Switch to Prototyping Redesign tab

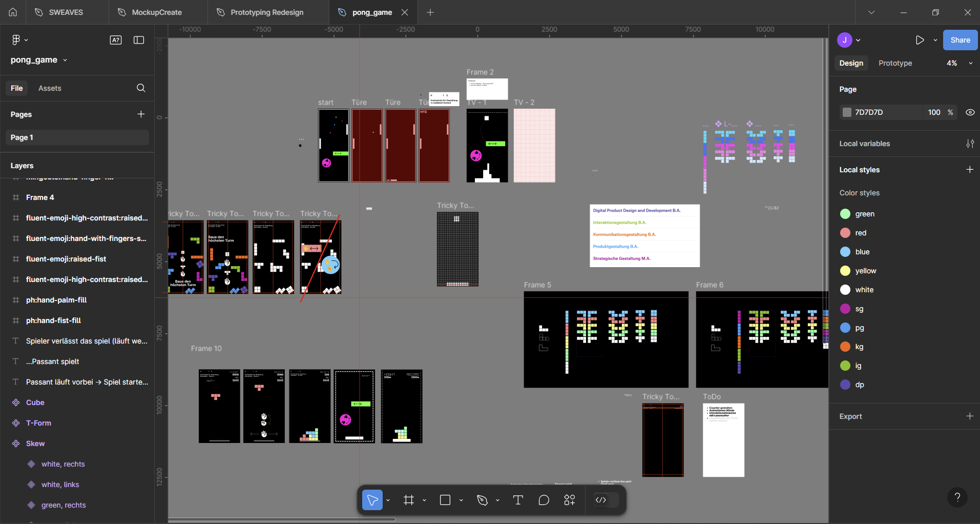[x=267, y=12]
